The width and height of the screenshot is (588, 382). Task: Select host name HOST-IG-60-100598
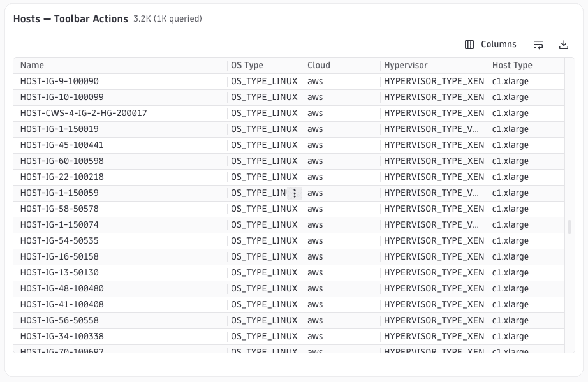(x=62, y=161)
